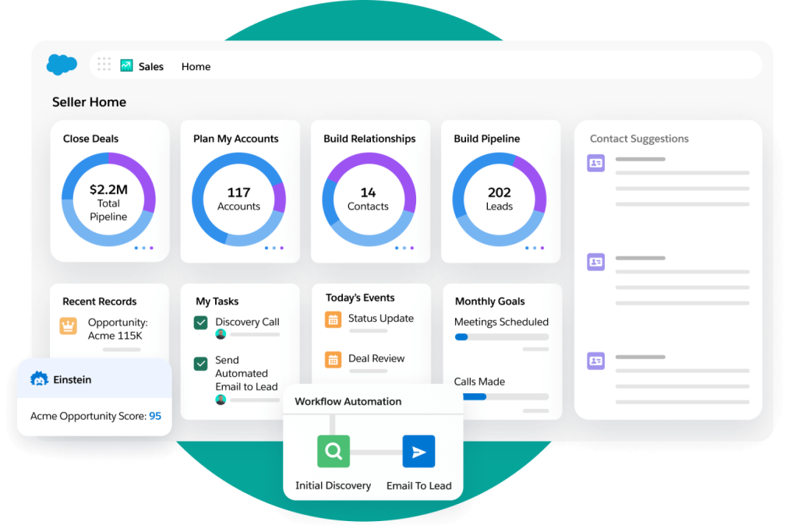The image size is (798, 532).
Task: Click the Email To Lead send icon
Action: click(418, 451)
